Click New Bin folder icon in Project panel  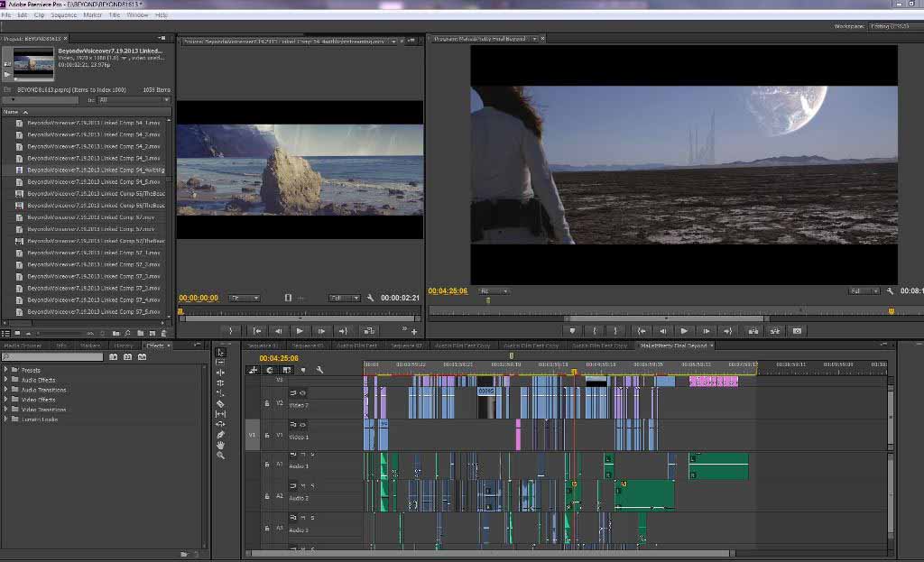[x=140, y=334]
